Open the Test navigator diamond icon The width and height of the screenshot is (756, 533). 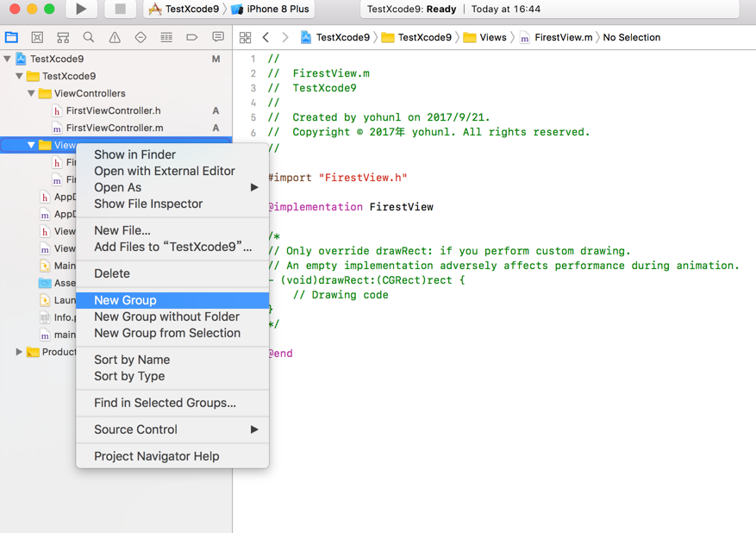pyautogui.click(x=141, y=37)
